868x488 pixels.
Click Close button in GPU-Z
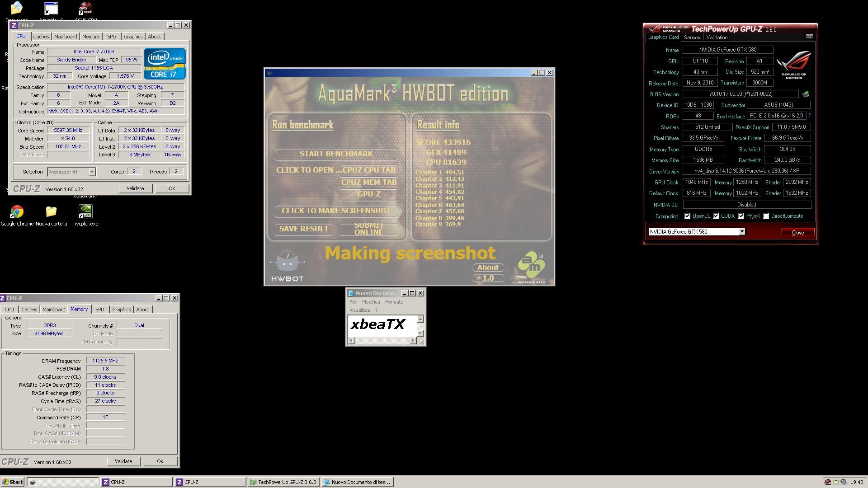pos(798,233)
